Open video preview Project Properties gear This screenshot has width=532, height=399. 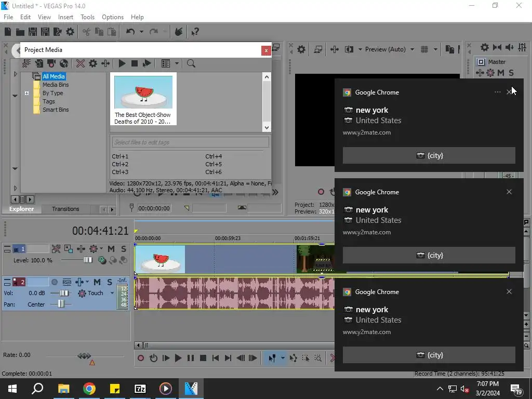coord(301,49)
